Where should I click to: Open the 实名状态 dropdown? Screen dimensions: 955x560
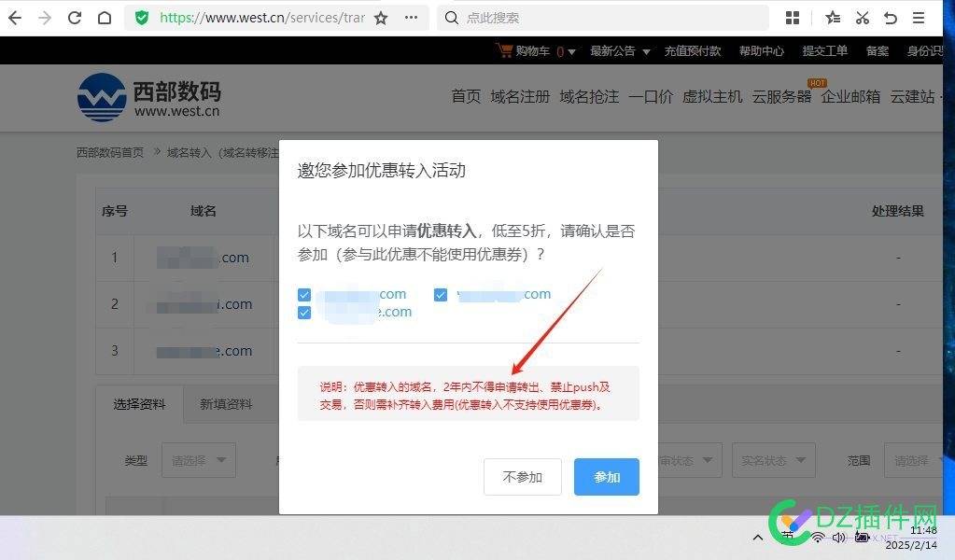click(x=774, y=460)
